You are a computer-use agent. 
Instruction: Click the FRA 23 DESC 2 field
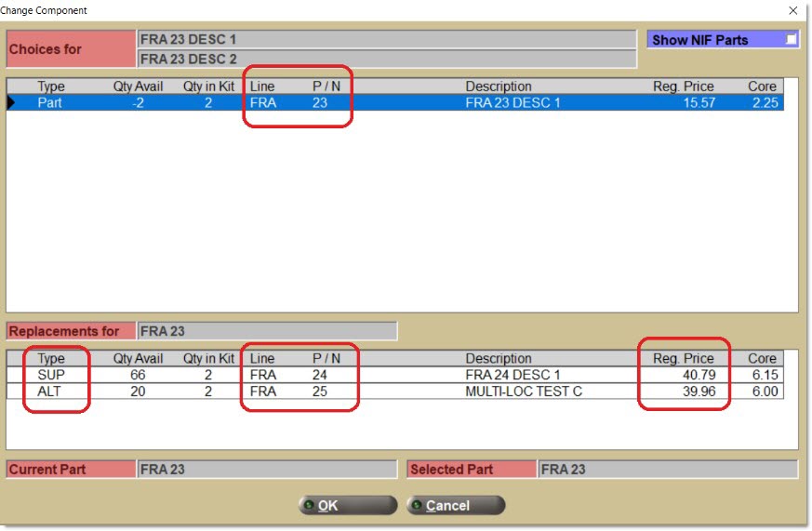pos(386,59)
